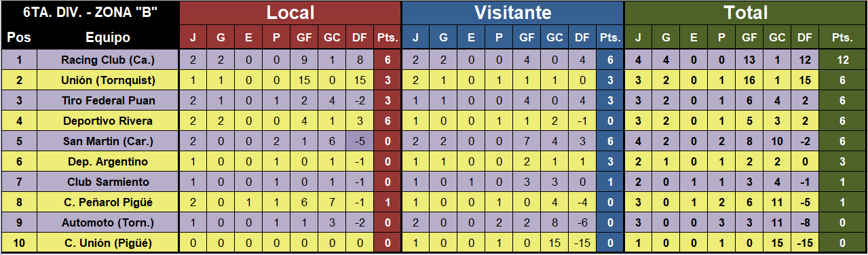Click Racing Club total points cell 12
Viewport: 868px width, 255px height.
pyautogui.click(x=843, y=60)
